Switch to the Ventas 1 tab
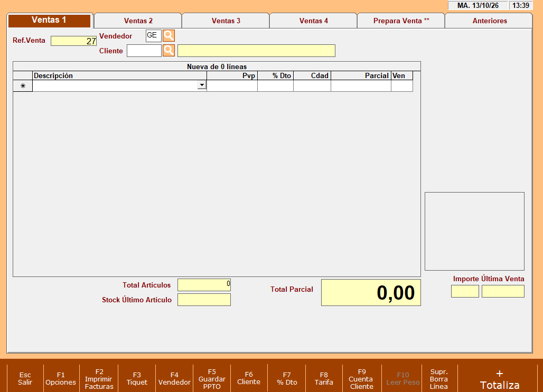Image resolution: width=543 pixels, height=392 pixels. pyautogui.click(x=49, y=21)
